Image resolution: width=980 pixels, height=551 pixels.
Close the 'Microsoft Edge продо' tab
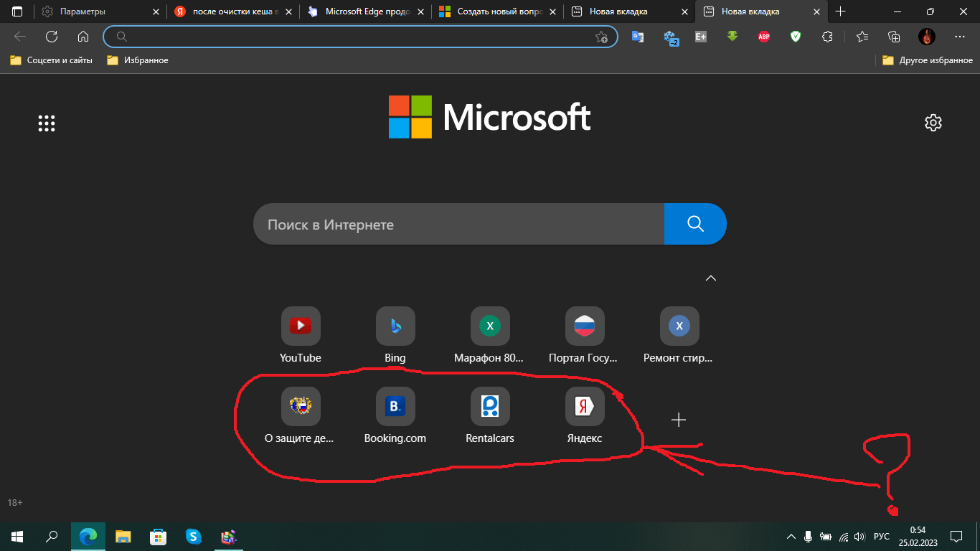point(420,11)
